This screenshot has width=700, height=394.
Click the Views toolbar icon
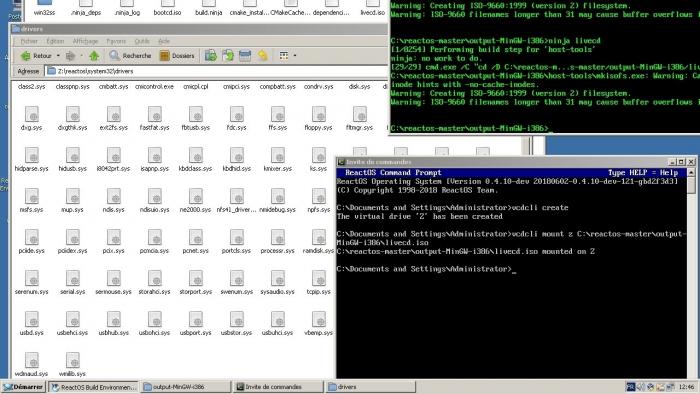[284, 56]
